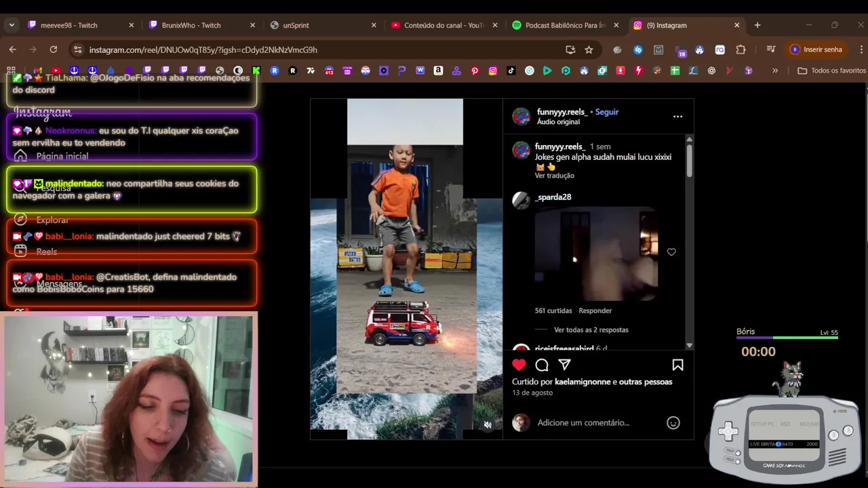Unmute the reel video audio
The height and width of the screenshot is (488, 868).
pyautogui.click(x=487, y=425)
